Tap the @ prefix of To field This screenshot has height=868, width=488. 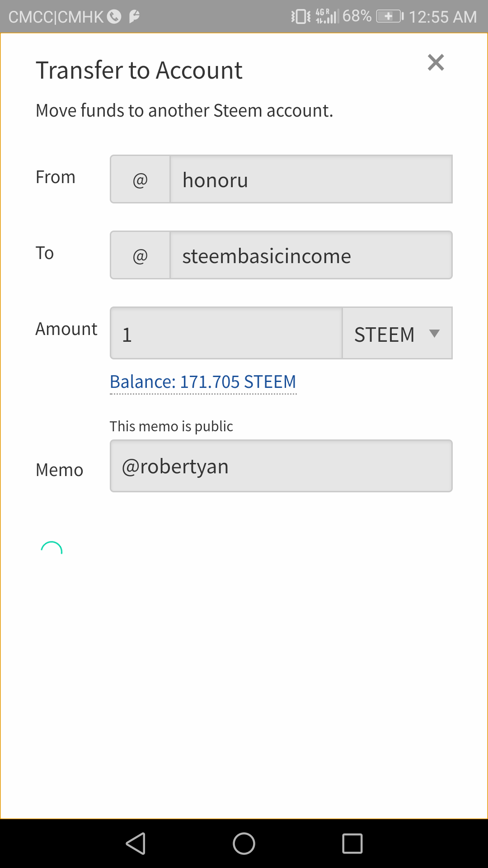140,255
